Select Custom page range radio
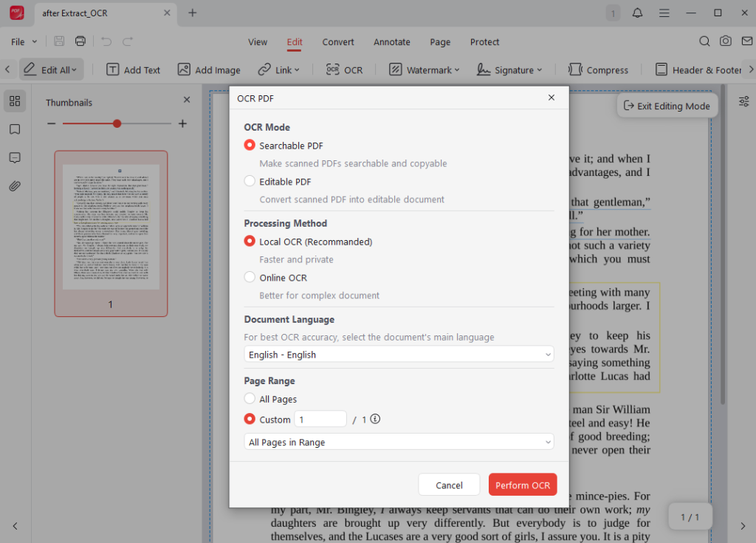 [250, 419]
